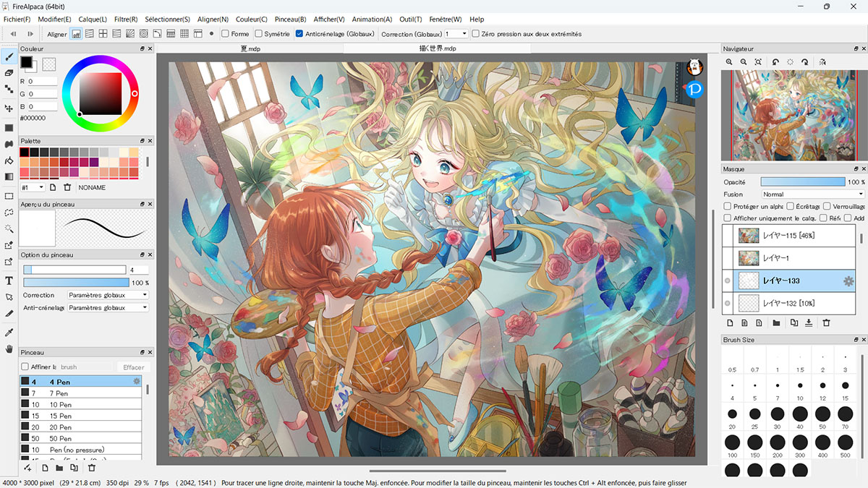Open Correction (Globaux) value dropdown

(x=456, y=33)
